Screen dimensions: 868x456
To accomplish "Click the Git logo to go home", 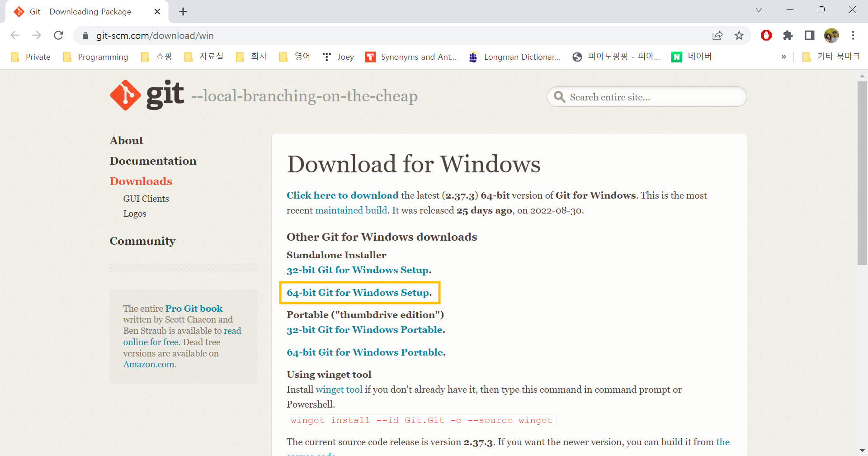I will click(x=147, y=95).
